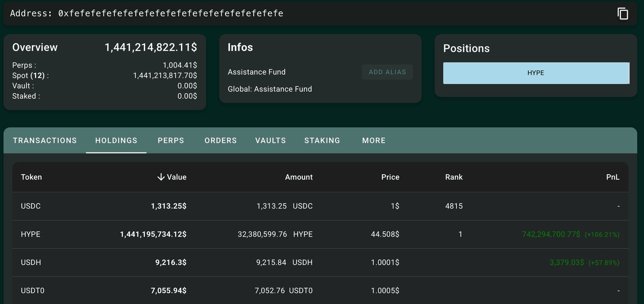
Task: Sort table by Price column header
Action: pos(390,177)
